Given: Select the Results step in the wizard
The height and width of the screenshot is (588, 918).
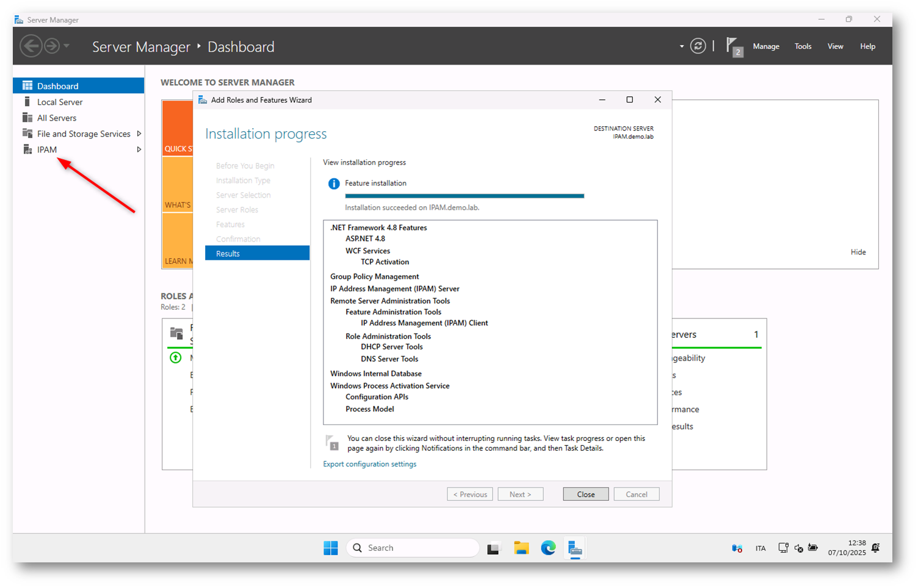Looking at the screenshot, I should (257, 253).
